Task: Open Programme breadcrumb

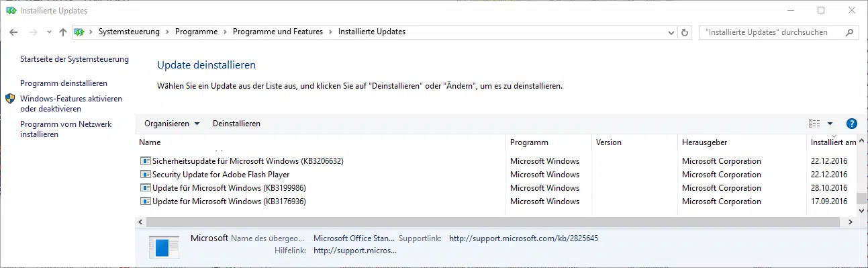Action: tap(196, 32)
